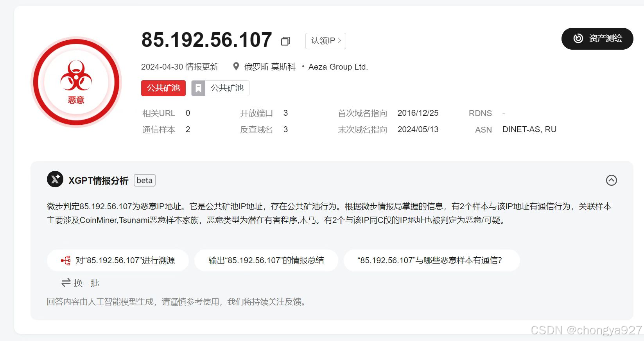
Task: Click the location pin icon
Action: coord(236,66)
